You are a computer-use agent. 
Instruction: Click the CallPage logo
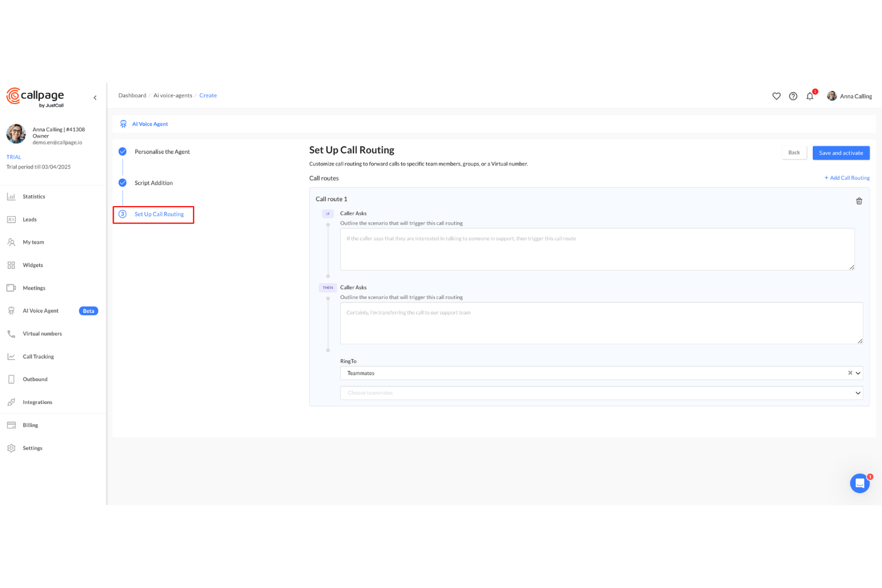[35, 98]
